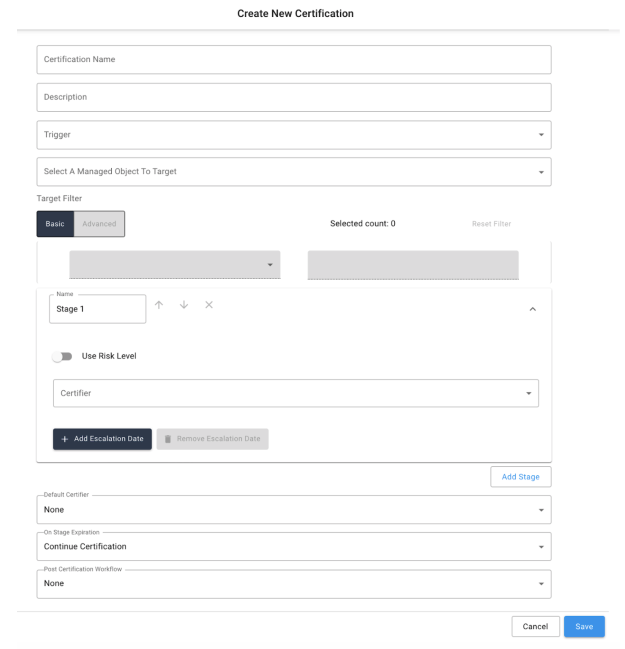The image size is (625, 649).
Task: Click the Certification Name field
Action: (x=294, y=60)
